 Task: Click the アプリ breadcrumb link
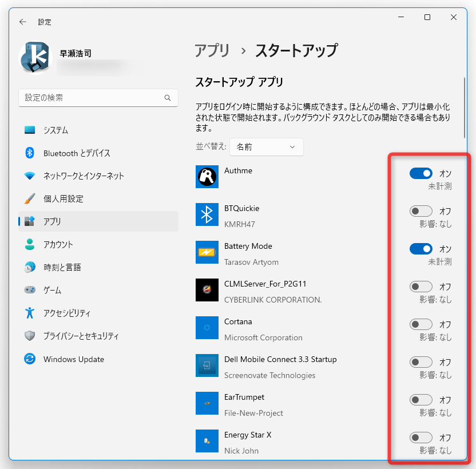pyautogui.click(x=212, y=50)
